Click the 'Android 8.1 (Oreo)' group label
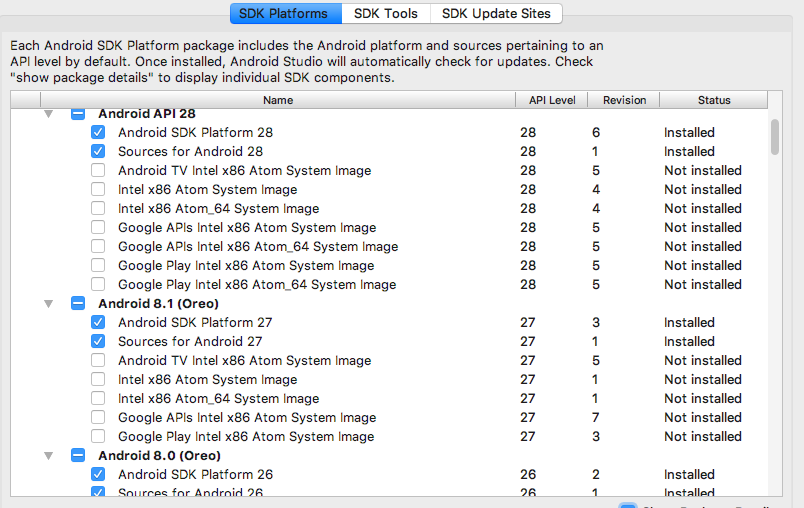The width and height of the screenshot is (804, 508). [x=158, y=303]
